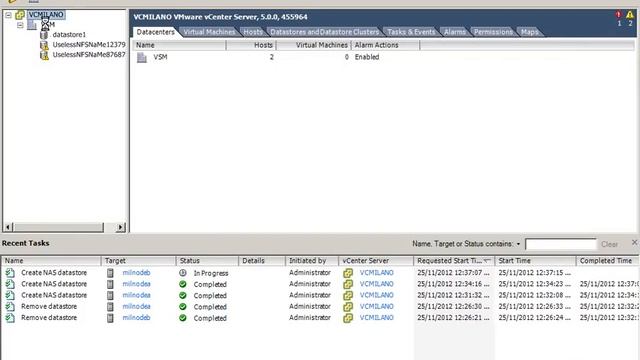Open the Alarms tab
Screen dimensions: 640x360
455,32
